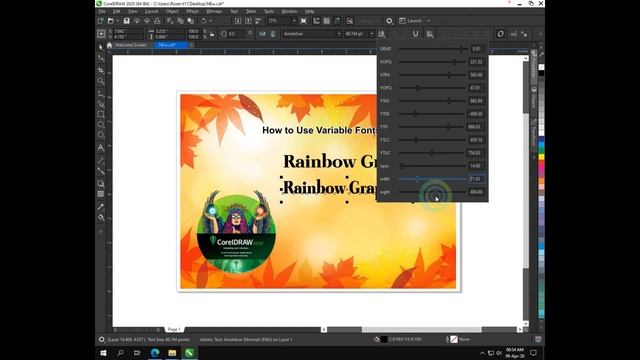Click the XTRA axis slider

pos(432,75)
